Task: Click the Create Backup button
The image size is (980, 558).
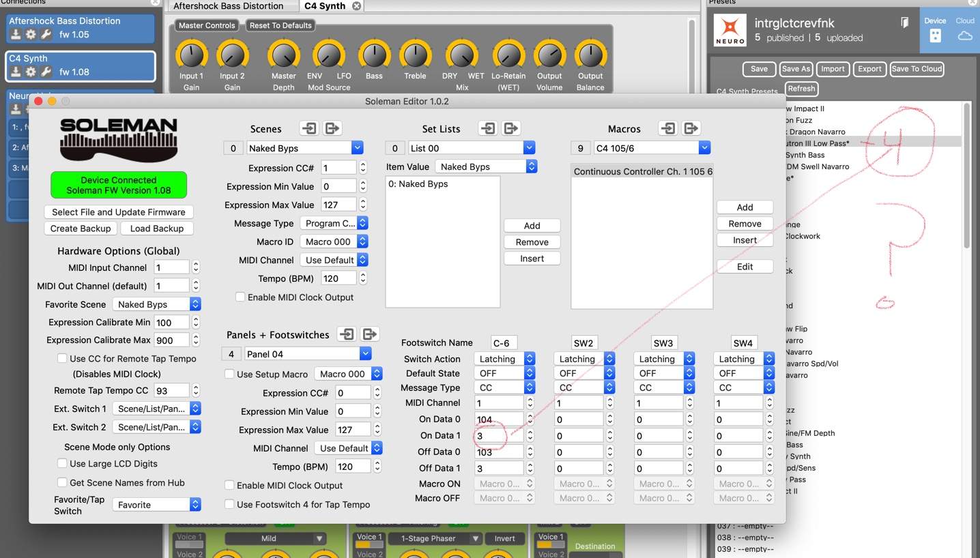Action: tap(81, 229)
